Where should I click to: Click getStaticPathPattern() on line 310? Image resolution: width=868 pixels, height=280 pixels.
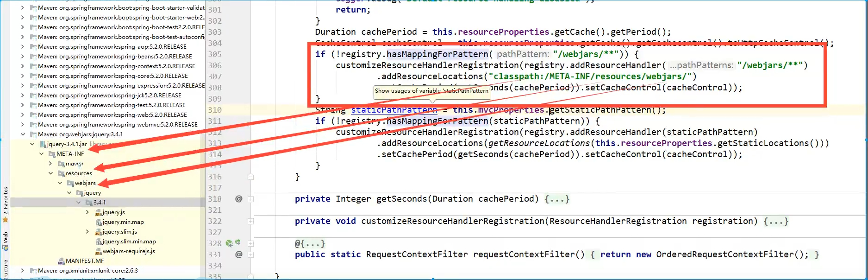pos(605,110)
